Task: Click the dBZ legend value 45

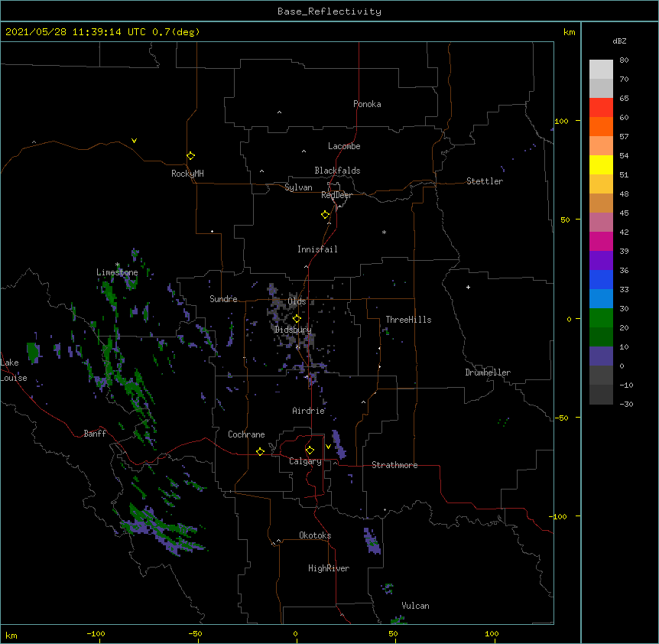Action: 624,213
